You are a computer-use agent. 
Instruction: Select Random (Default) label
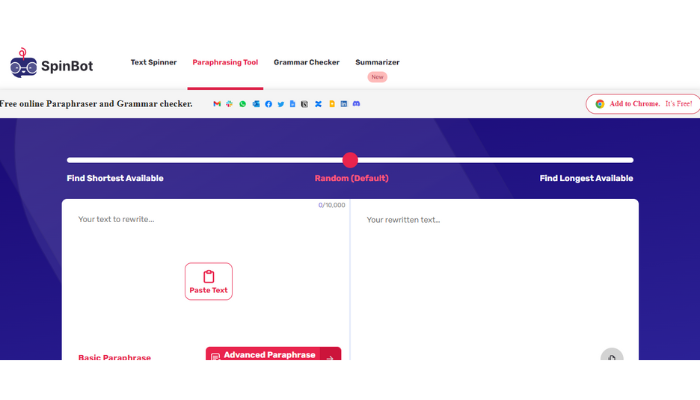[x=351, y=178]
